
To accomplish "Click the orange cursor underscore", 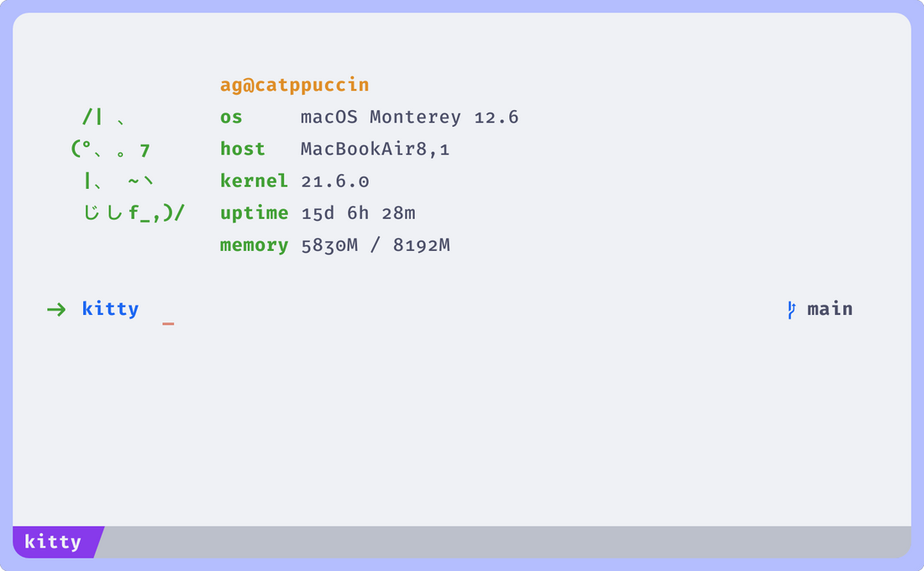I will [x=168, y=323].
